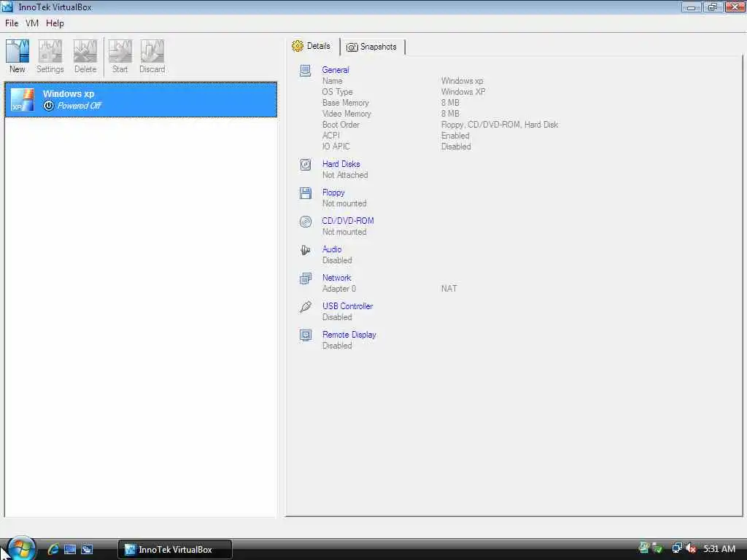
Task: Click the Adapter 0 label
Action: 338,289
